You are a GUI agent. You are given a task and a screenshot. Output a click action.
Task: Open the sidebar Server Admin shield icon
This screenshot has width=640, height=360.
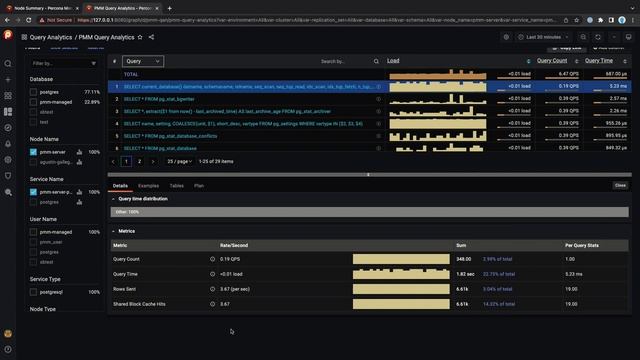[x=8, y=176]
